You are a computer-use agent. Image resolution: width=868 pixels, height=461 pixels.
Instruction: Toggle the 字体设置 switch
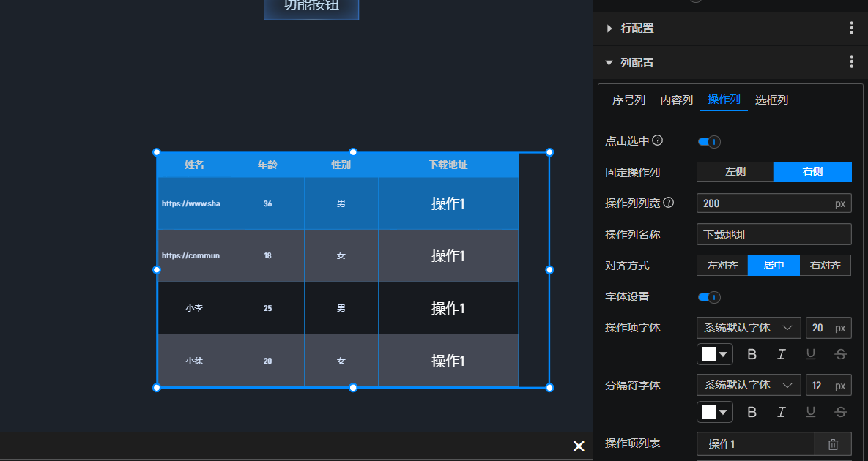[709, 297]
